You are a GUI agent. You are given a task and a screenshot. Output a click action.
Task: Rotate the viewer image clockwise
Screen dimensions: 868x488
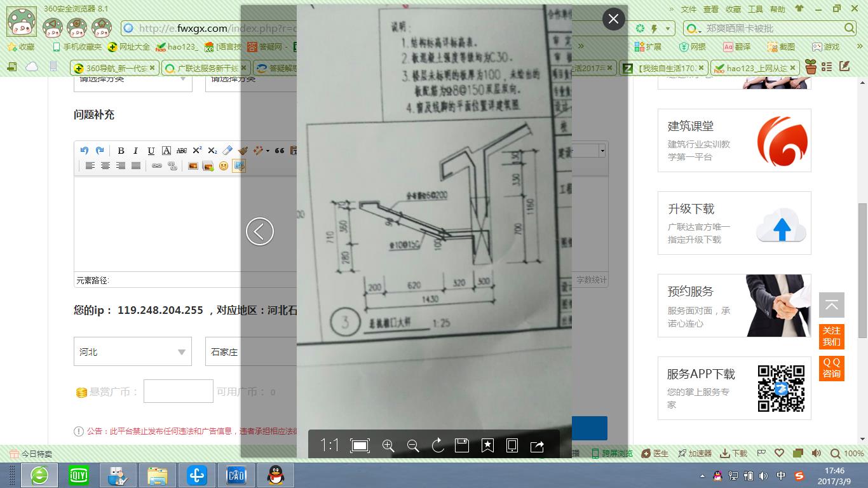438,445
